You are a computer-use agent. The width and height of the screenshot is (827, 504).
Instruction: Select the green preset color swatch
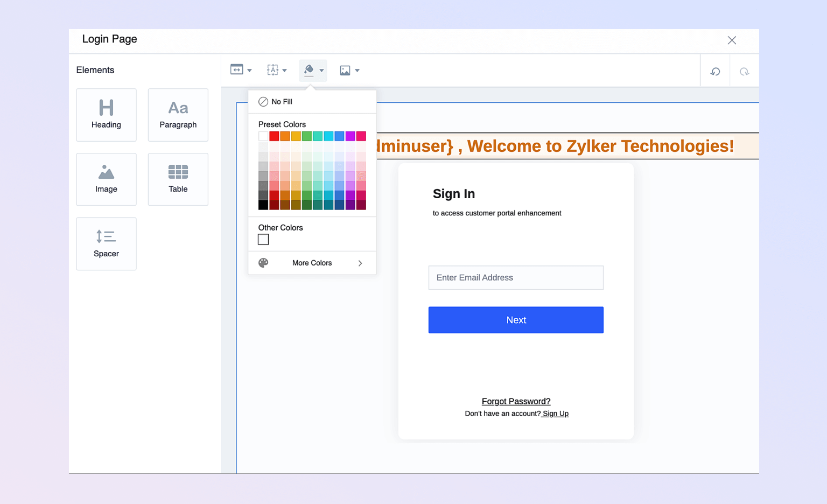[307, 136]
